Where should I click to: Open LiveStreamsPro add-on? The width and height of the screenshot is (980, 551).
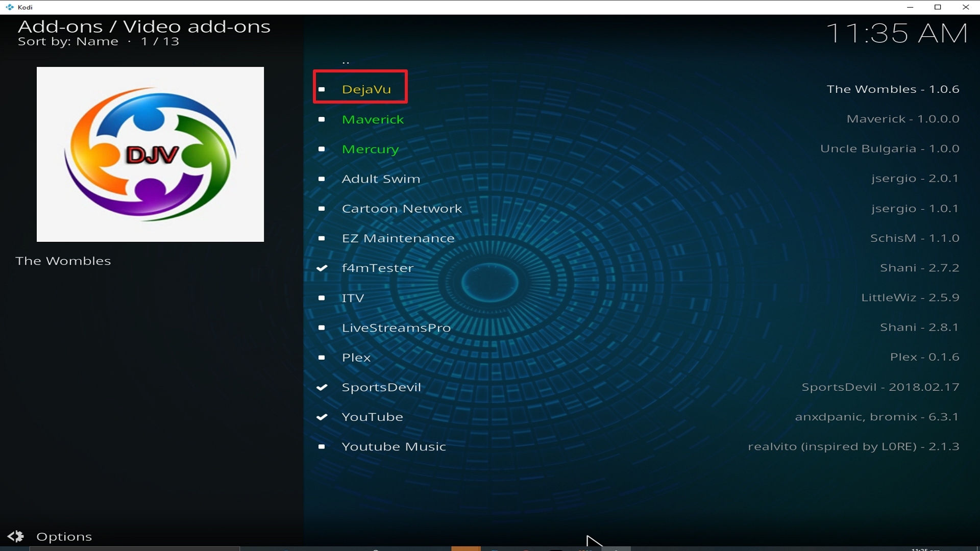pos(396,328)
